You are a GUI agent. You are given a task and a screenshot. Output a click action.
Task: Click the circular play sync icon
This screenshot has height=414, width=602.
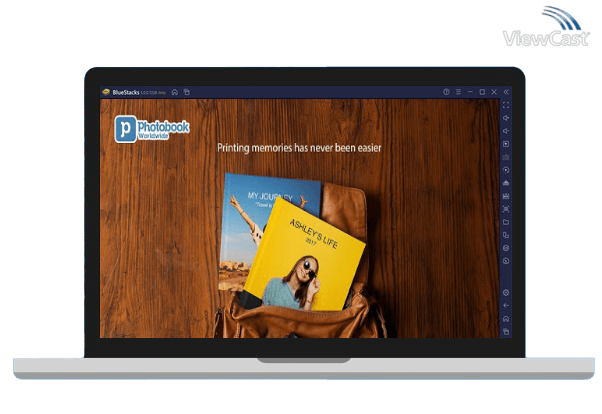pyautogui.click(x=506, y=170)
